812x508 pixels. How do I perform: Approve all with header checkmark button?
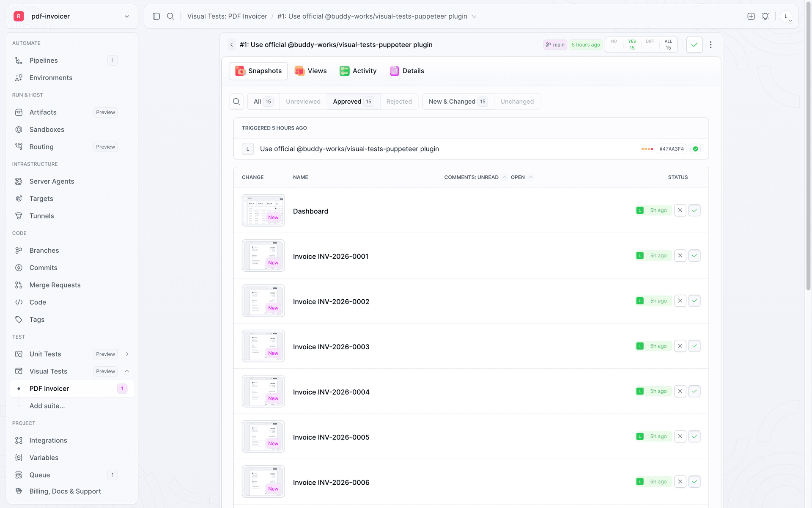[x=694, y=45]
